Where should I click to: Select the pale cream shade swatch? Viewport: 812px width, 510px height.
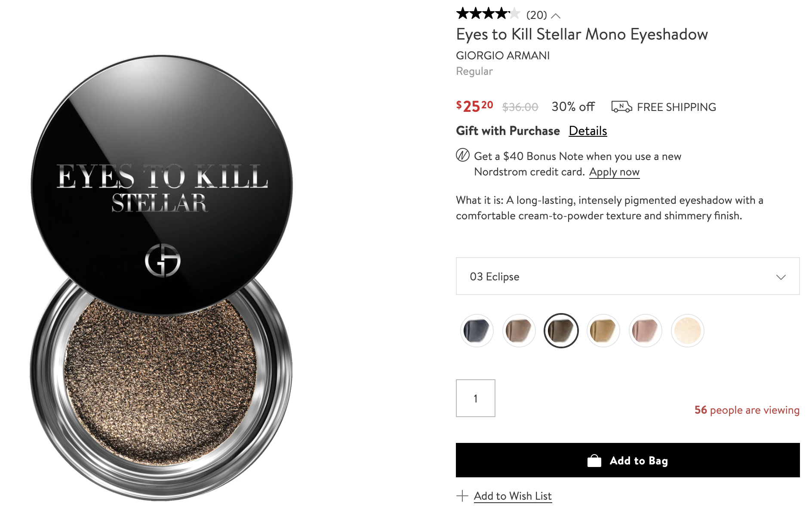coord(687,331)
